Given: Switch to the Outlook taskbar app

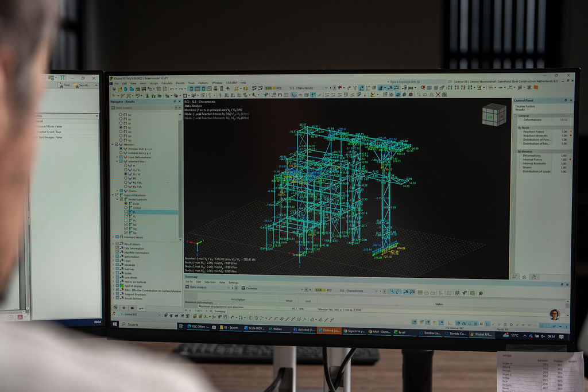Looking at the screenshot, I should click(329, 331).
